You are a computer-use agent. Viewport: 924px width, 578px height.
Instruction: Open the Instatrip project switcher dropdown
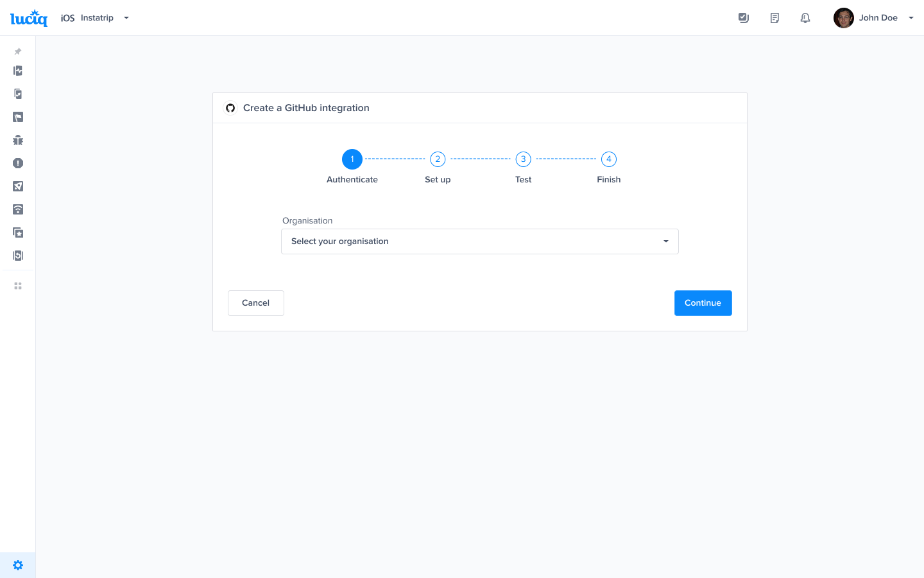click(x=105, y=17)
